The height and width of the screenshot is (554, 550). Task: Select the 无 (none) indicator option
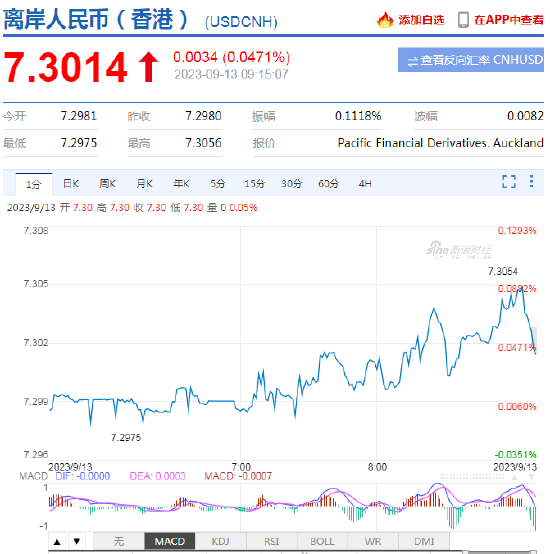coord(119,541)
